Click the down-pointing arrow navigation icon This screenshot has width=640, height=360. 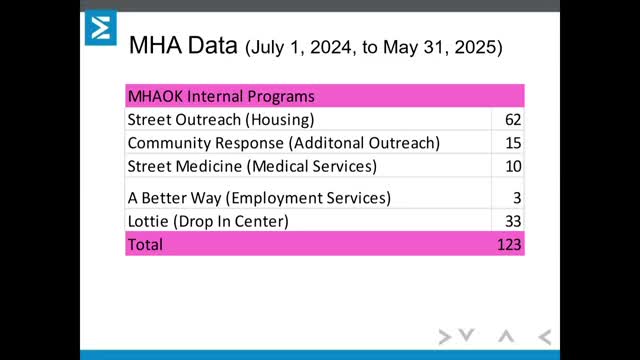pos(467,335)
